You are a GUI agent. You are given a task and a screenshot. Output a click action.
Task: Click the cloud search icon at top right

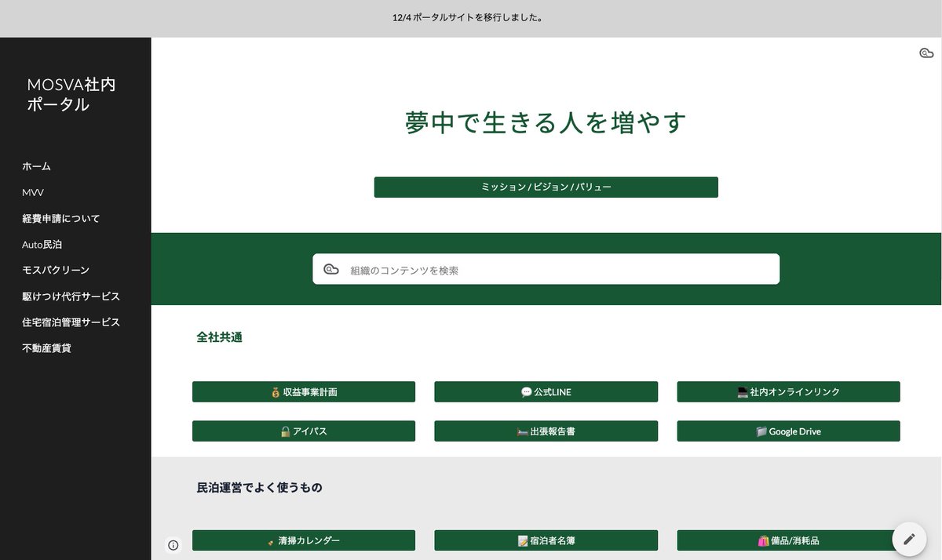point(926,53)
